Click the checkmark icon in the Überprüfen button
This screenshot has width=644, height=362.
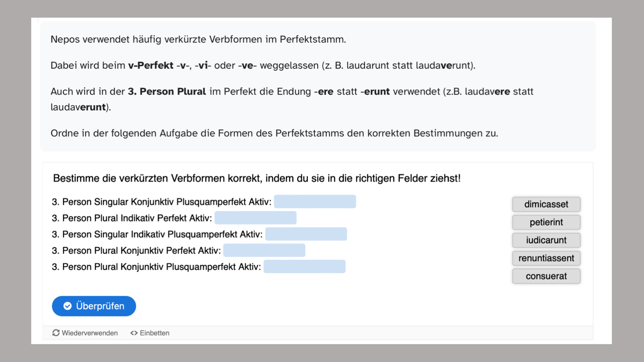pos(67,306)
